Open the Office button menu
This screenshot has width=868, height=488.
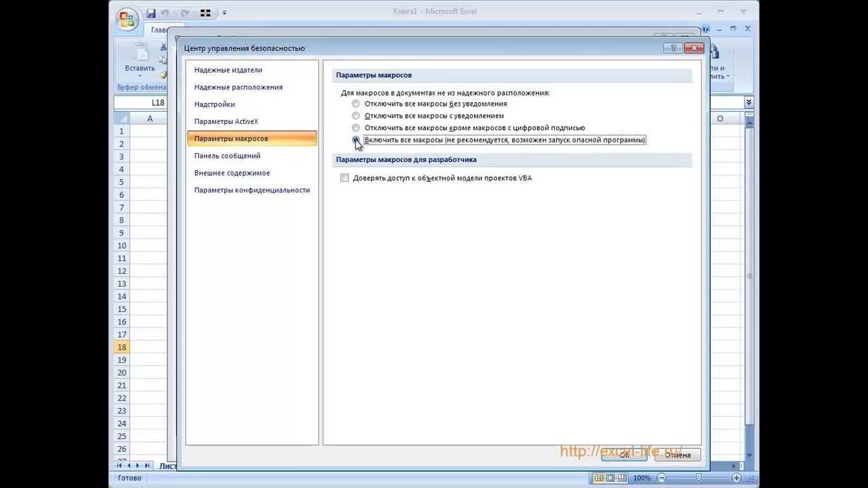127,18
